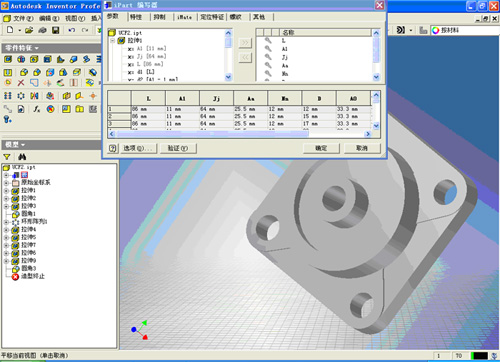This screenshot has width=500, height=362.
Task: Click the iPart table horizontal scrollbar
Action: point(239,134)
